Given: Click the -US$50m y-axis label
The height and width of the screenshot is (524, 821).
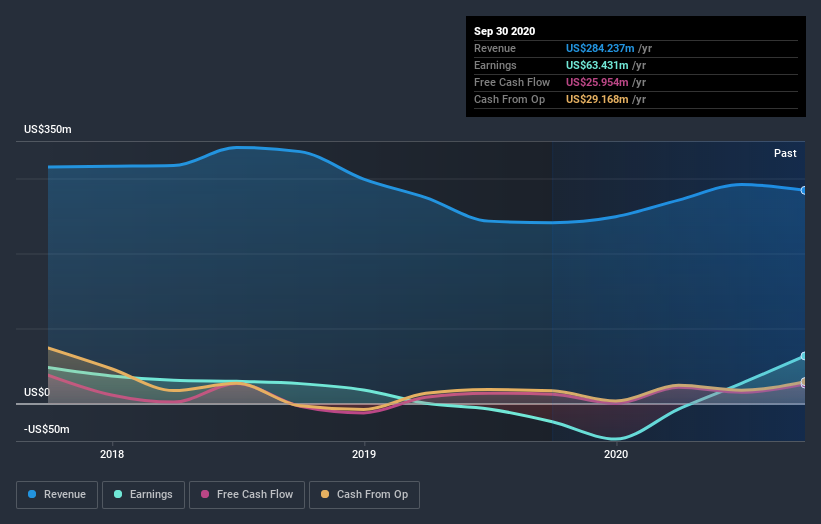Looking at the screenshot, I should 47,429.
